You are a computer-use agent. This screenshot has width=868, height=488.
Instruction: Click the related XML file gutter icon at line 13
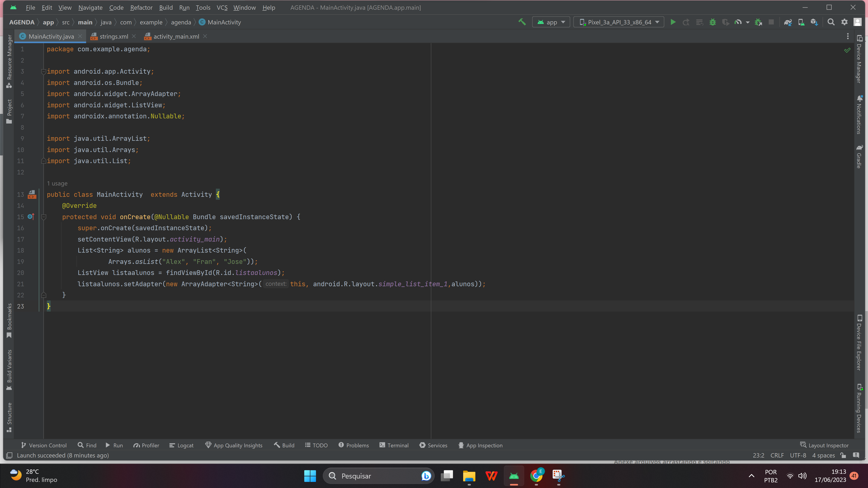pyautogui.click(x=32, y=194)
